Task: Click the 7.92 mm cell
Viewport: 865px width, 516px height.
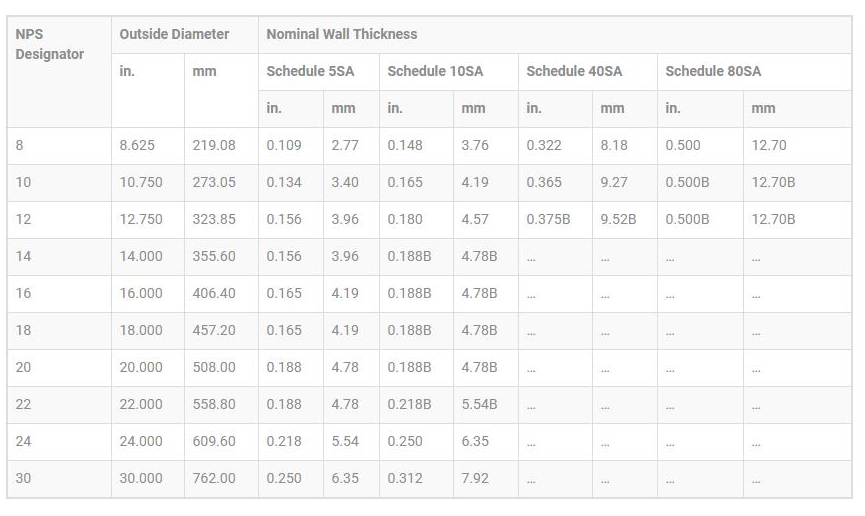Action: (475, 478)
